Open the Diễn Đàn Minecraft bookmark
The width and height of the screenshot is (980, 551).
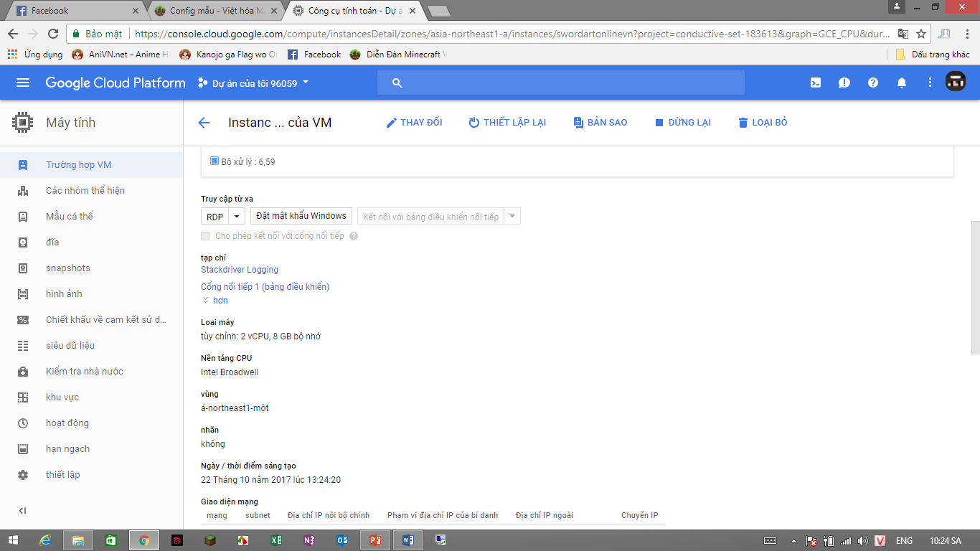click(x=397, y=55)
